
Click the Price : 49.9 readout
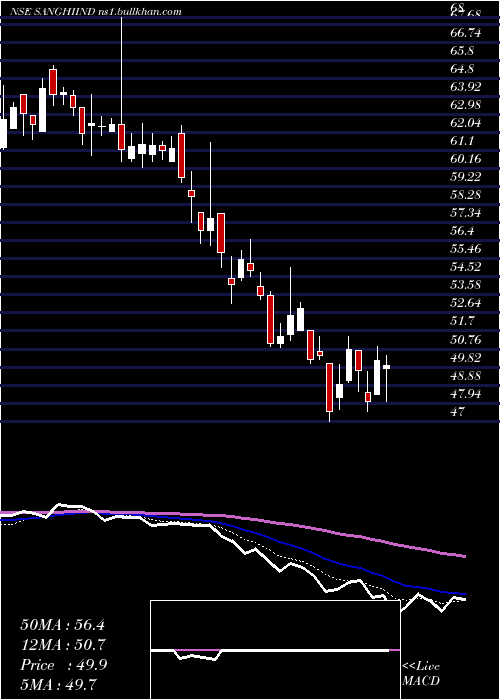tap(63, 665)
